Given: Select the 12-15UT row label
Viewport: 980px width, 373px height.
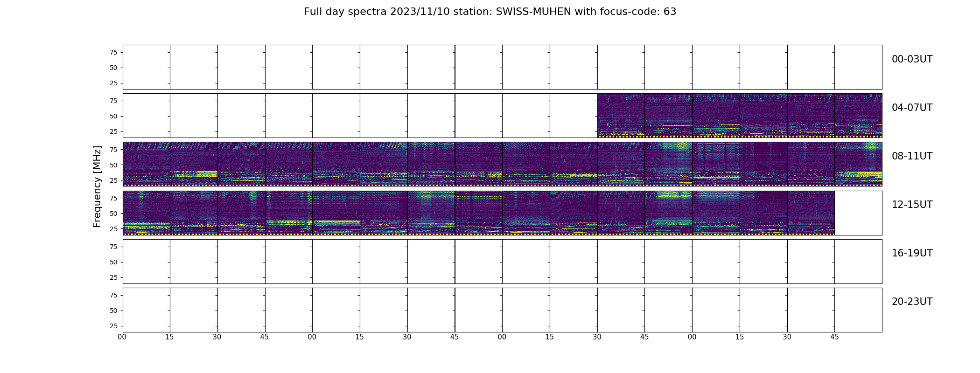Looking at the screenshot, I should pyautogui.click(x=912, y=205).
